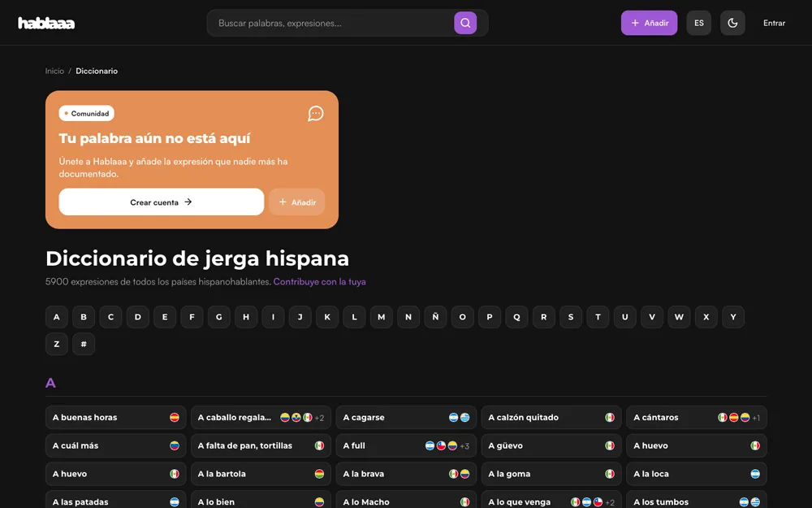Viewport: 812px width, 508px height.
Task: Click the hablaaa logo
Action: pyautogui.click(x=46, y=23)
